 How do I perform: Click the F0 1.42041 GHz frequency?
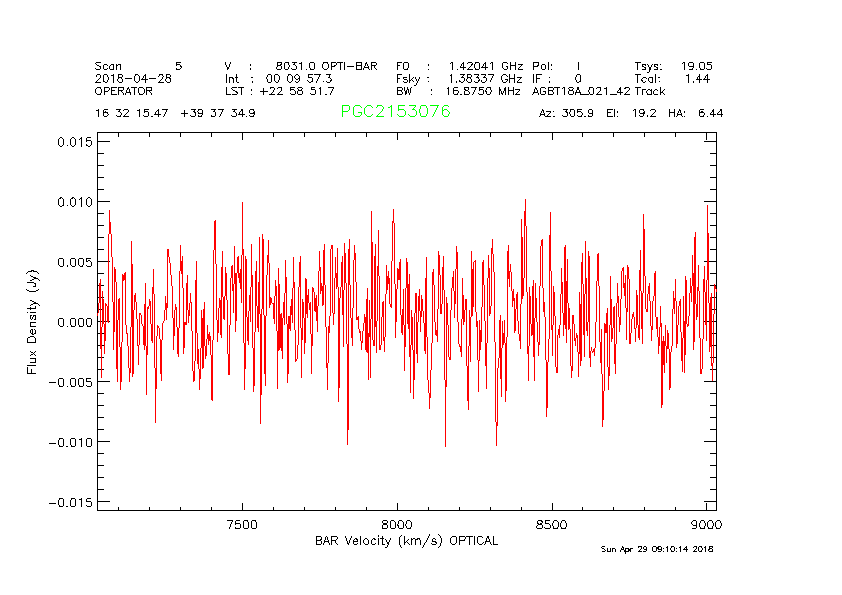(x=459, y=66)
